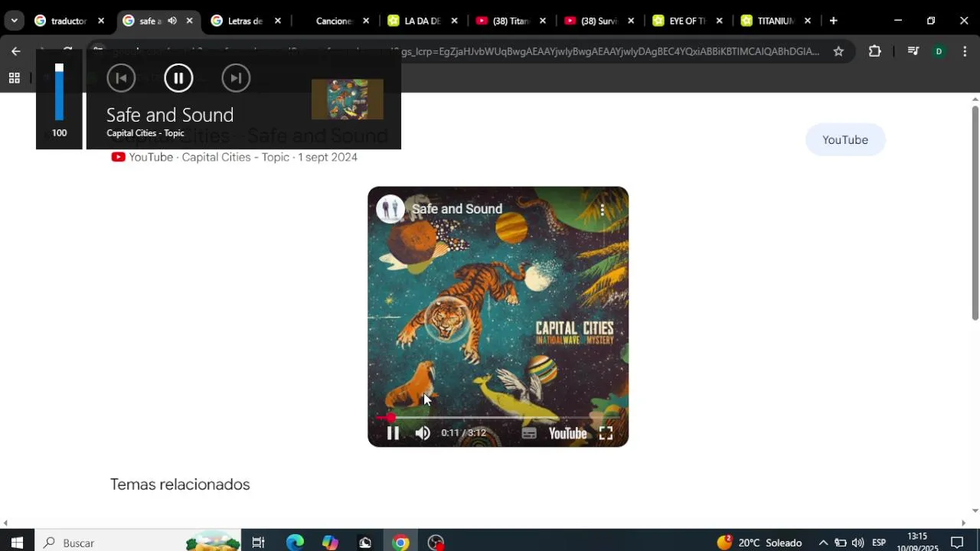Image resolution: width=980 pixels, height=551 pixels.
Task: Pause playback in the media overlay
Action: point(178,78)
